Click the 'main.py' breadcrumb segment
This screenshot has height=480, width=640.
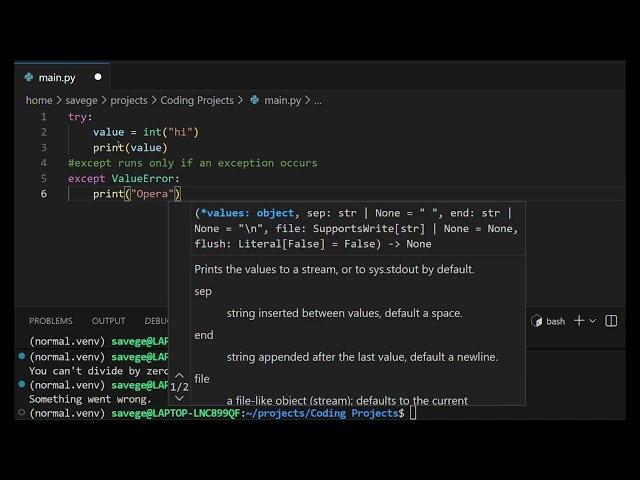tap(282, 100)
